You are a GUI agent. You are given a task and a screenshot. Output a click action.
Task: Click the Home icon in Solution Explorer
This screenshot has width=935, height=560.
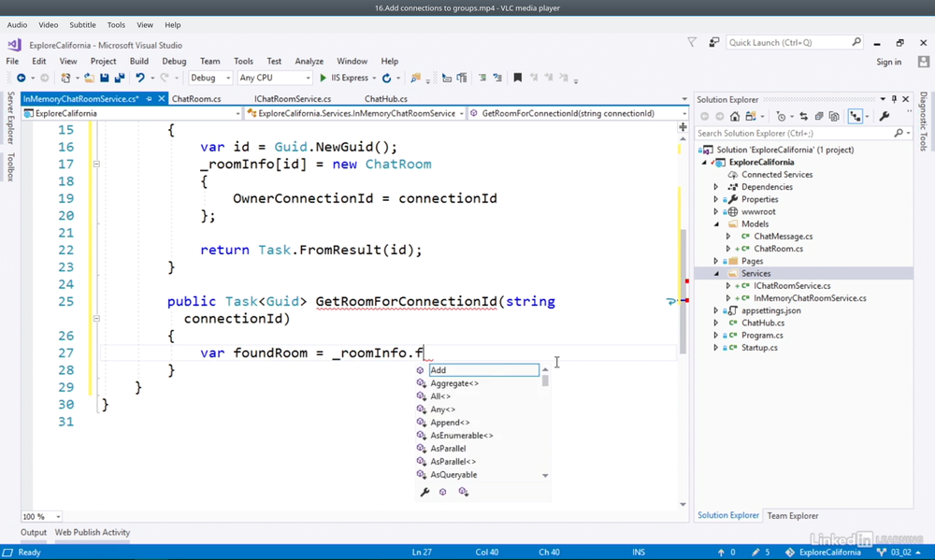(x=735, y=116)
